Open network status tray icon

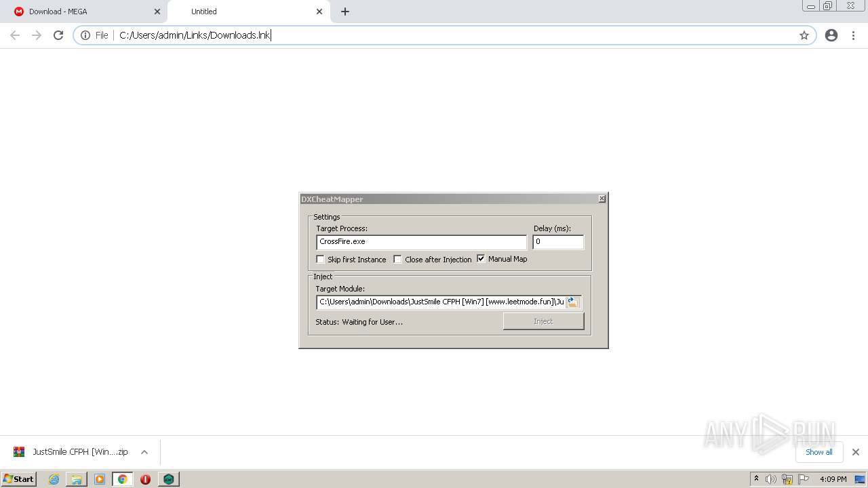pos(787,479)
